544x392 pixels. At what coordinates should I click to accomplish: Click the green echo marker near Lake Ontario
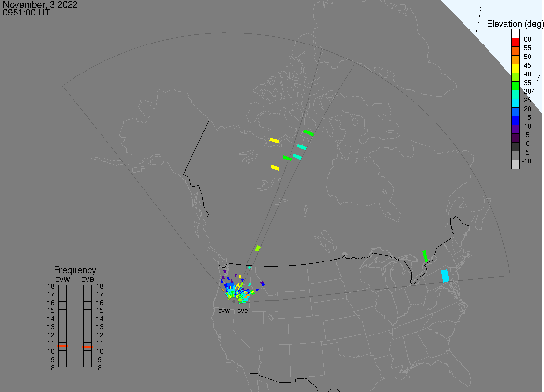pyautogui.click(x=425, y=256)
